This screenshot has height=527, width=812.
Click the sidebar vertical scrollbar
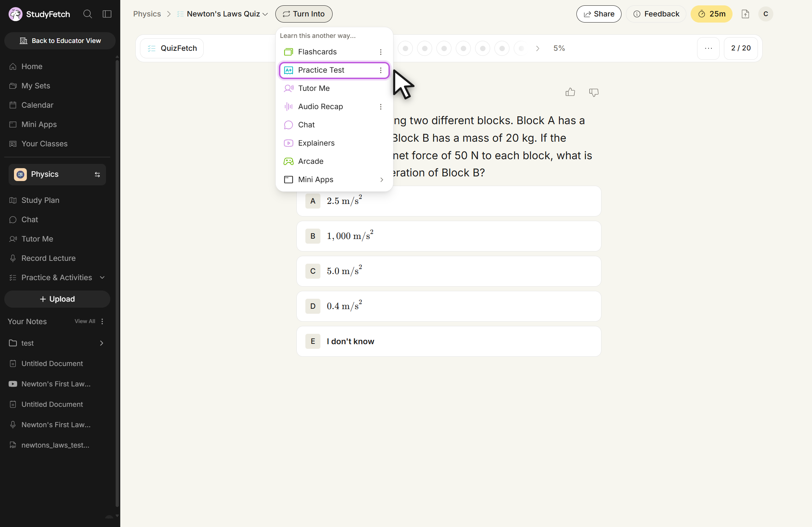(x=117, y=283)
